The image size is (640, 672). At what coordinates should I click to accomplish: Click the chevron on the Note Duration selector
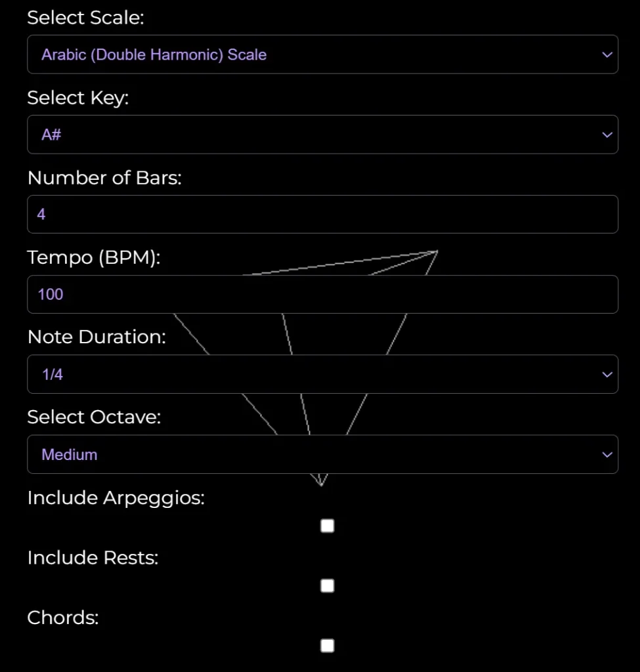click(x=607, y=374)
